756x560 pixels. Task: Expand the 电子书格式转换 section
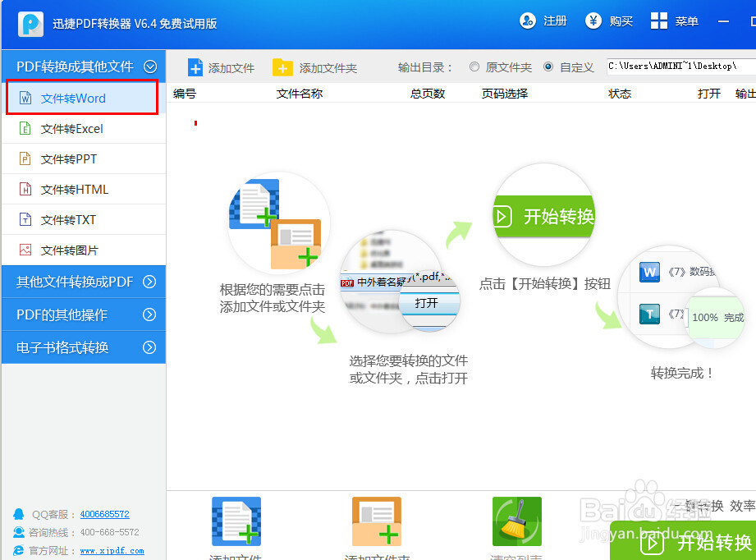click(x=84, y=347)
